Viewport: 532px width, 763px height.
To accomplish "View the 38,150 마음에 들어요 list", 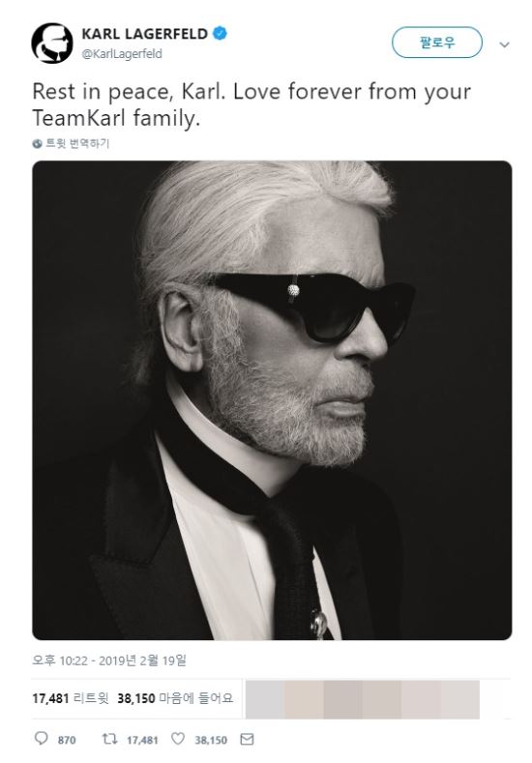I will coord(175,698).
